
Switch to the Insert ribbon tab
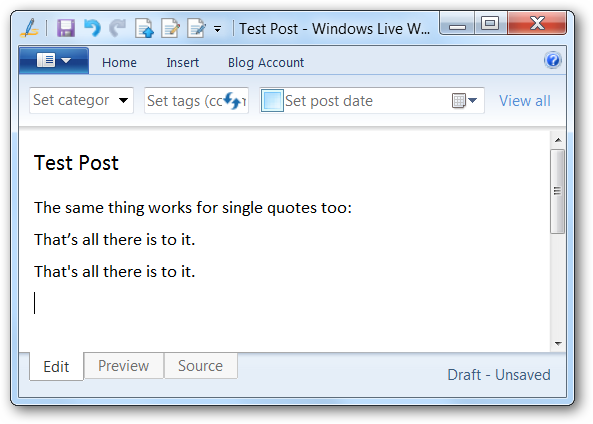[182, 62]
